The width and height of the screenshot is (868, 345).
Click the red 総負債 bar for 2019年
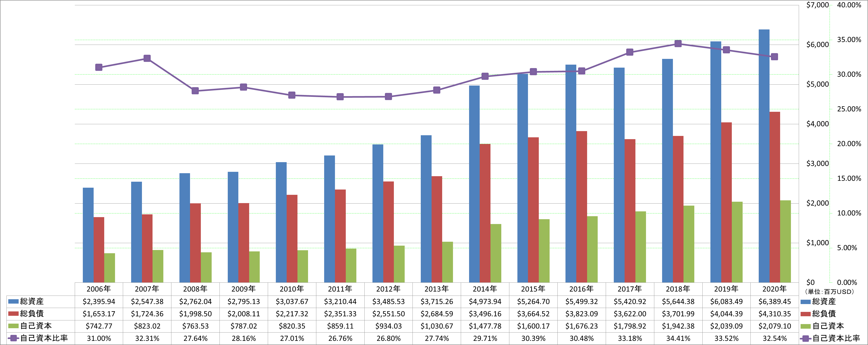[727, 202]
